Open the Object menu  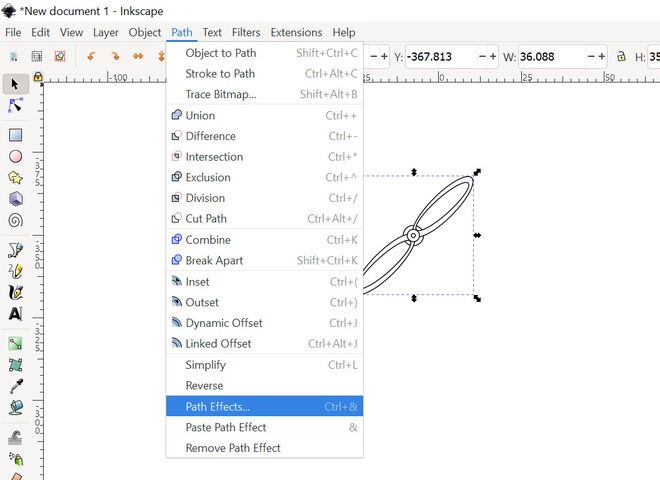coord(145,32)
